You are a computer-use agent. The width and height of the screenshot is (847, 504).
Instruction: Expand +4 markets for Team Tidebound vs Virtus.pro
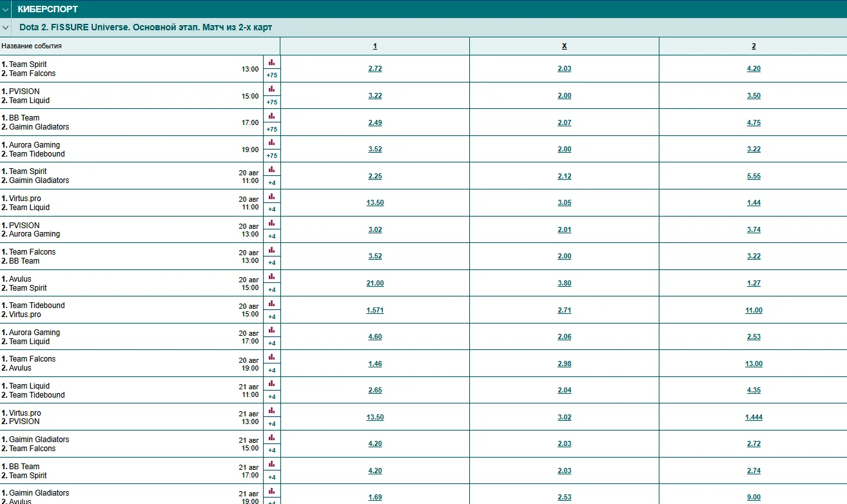click(271, 316)
